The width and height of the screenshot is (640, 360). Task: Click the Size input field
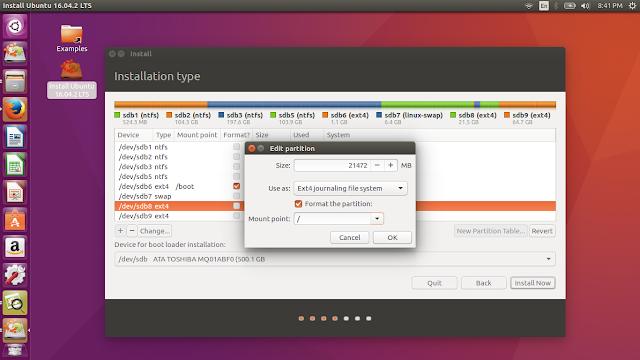[332, 165]
